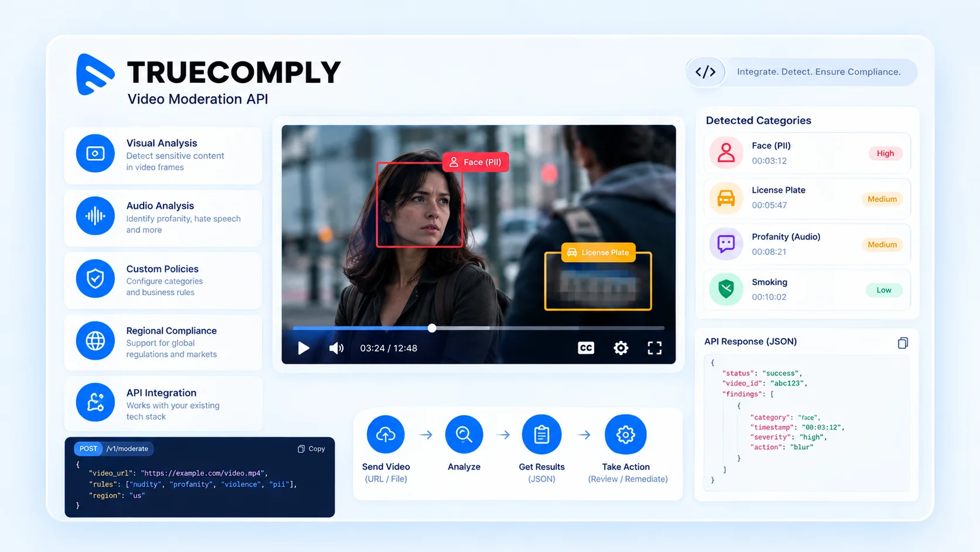Click "Integrate. Detect. Ensure Compliance." tagline
The image size is (980, 552).
(819, 72)
